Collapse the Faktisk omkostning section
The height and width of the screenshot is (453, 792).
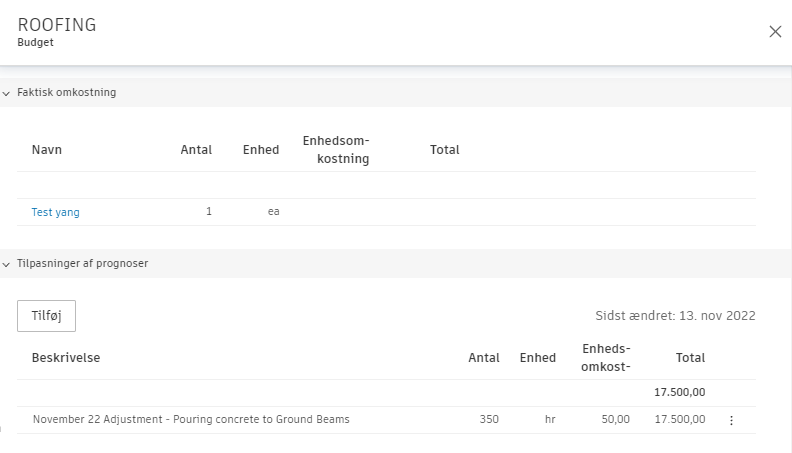click(7, 93)
